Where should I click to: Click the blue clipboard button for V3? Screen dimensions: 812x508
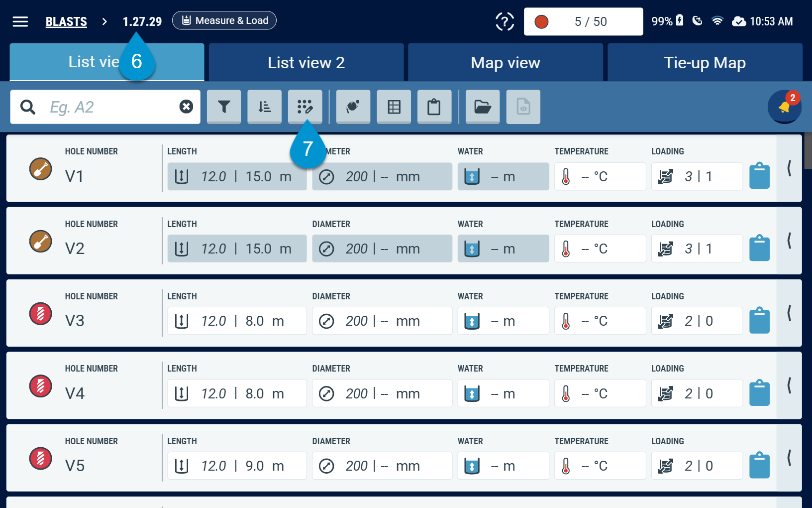(759, 320)
